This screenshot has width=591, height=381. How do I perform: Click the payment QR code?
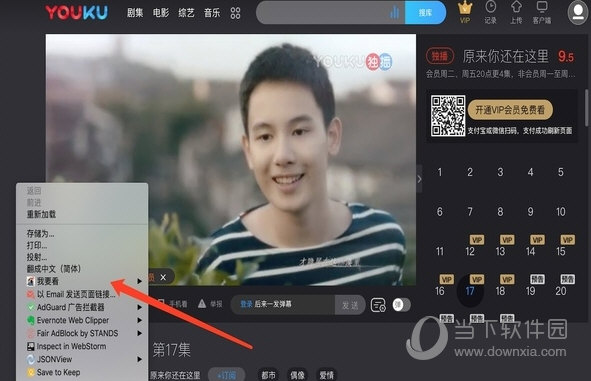(448, 115)
